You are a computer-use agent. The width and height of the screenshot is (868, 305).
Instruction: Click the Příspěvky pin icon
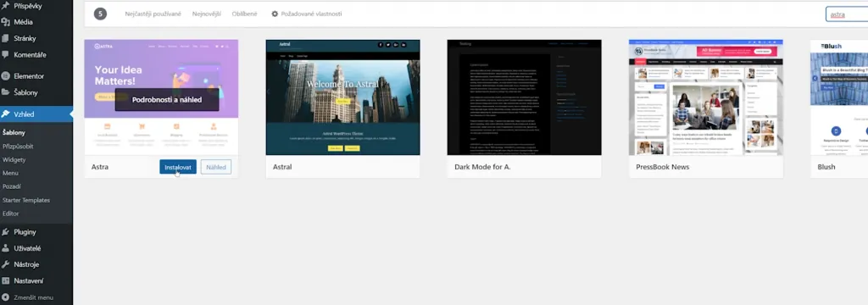click(6, 6)
